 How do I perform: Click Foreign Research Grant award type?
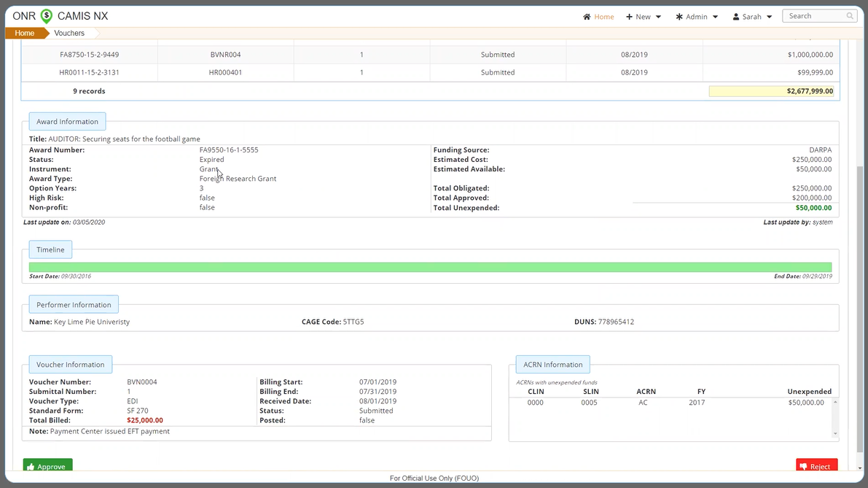click(238, 179)
